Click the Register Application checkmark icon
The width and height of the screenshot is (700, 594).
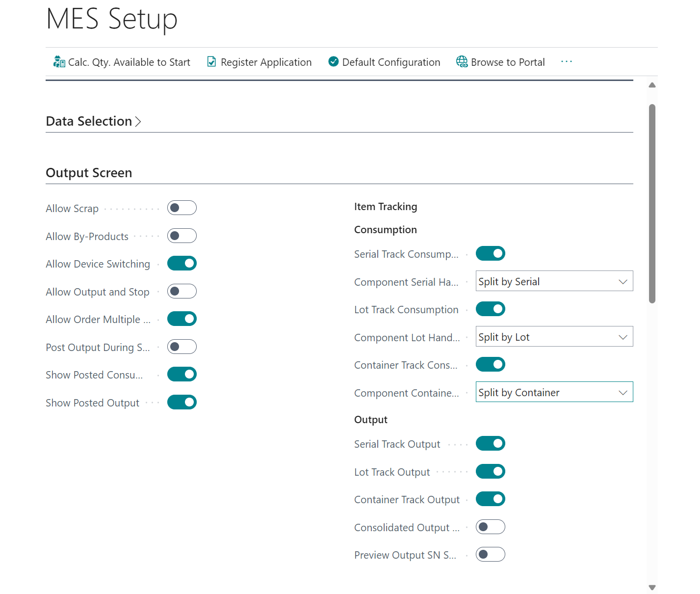(211, 61)
